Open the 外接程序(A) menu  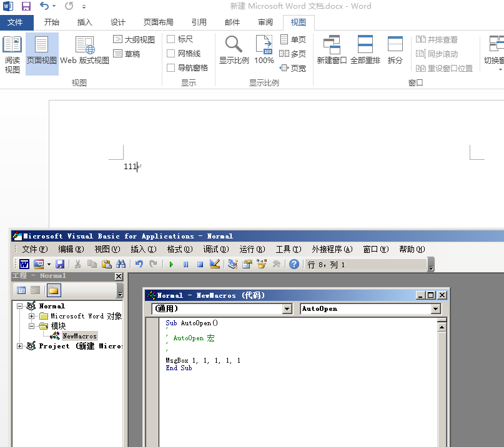332,249
